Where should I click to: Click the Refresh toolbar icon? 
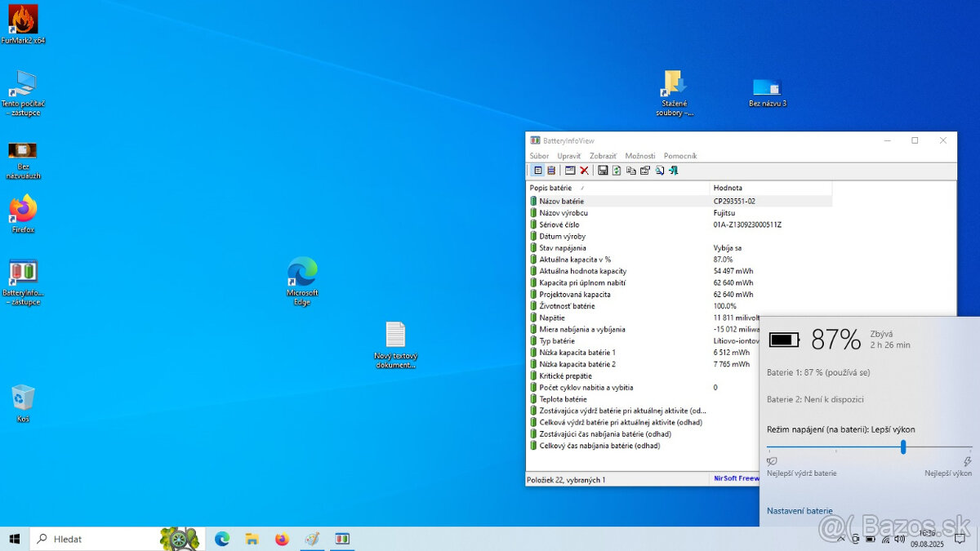[x=617, y=171]
